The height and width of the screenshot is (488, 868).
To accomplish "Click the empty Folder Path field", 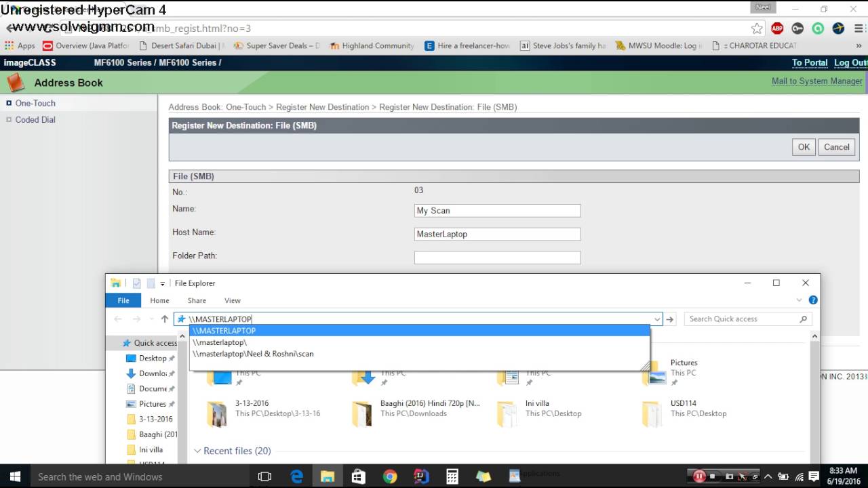I will (497, 258).
